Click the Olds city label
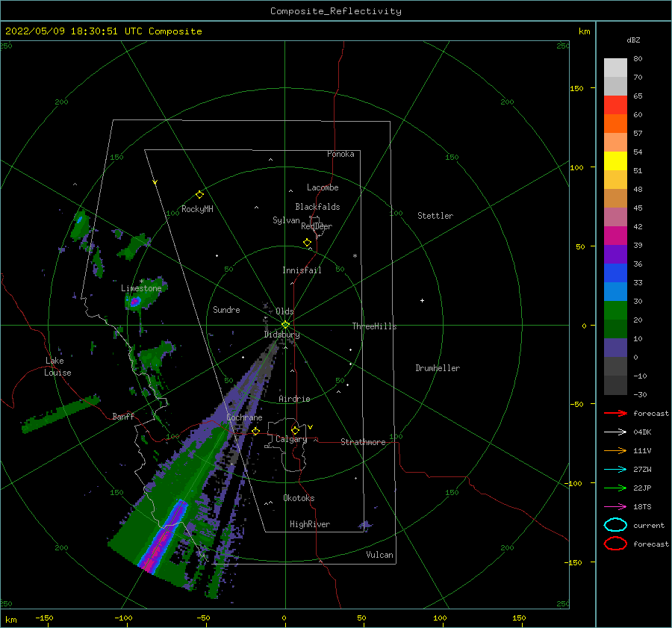The image size is (672, 628). (x=284, y=311)
